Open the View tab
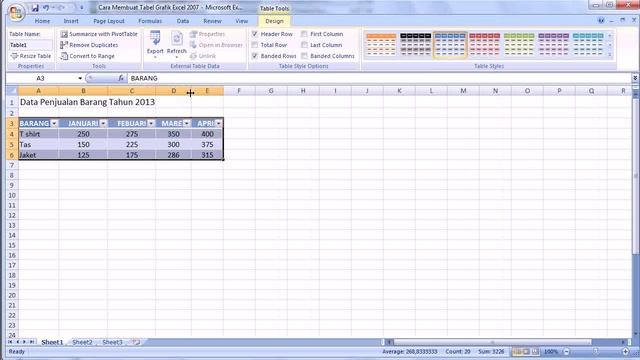This screenshot has height=360, width=640. coord(242,21)
